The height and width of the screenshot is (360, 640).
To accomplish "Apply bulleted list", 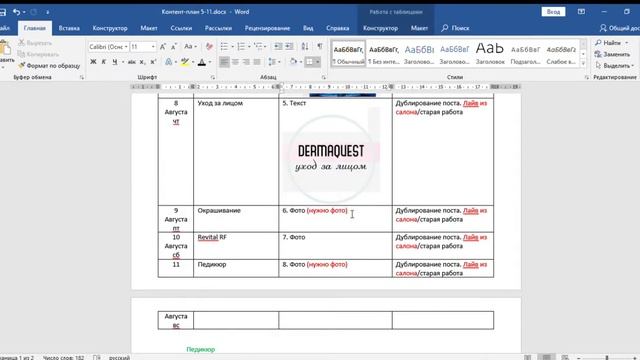I will 224,47.
